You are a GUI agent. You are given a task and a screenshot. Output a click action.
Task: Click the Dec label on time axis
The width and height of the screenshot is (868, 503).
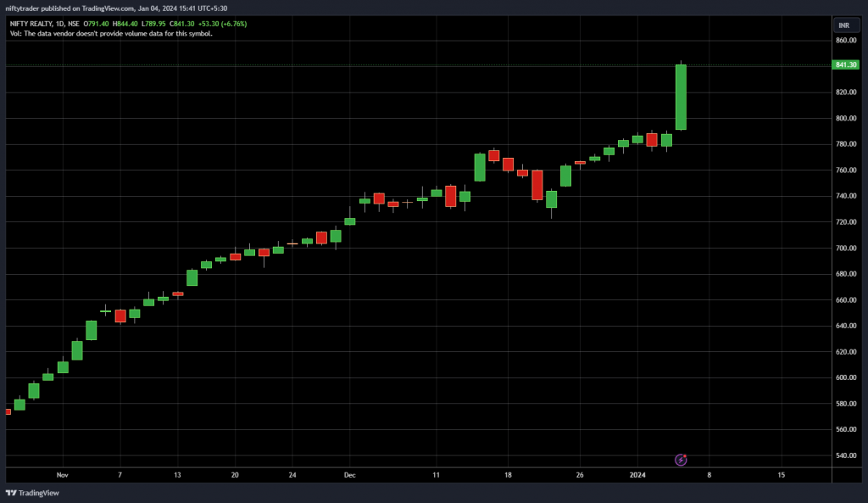point(349,475)
